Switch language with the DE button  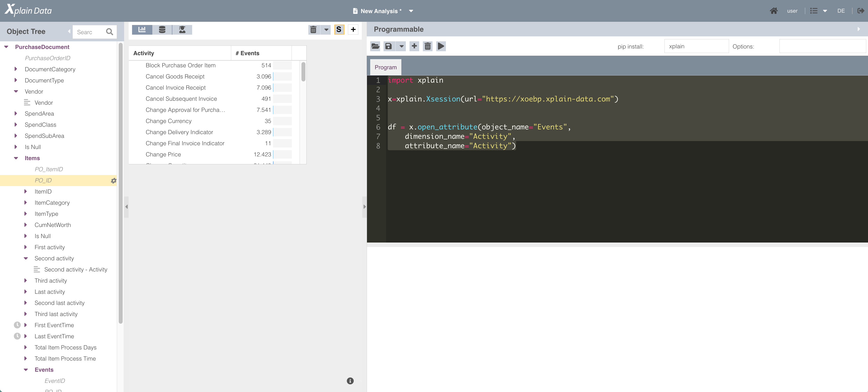click(x=841, y=11)
